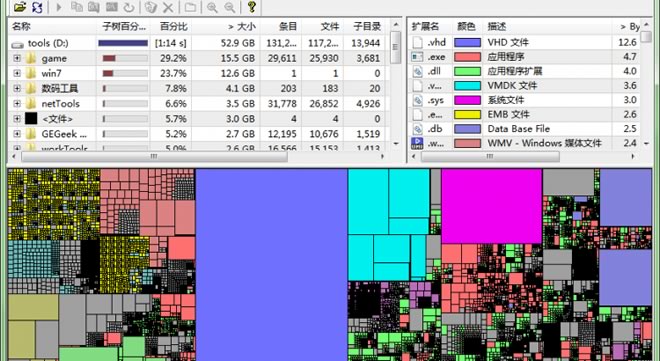Select the 31,778 items cell

click(x=282, y=104)
